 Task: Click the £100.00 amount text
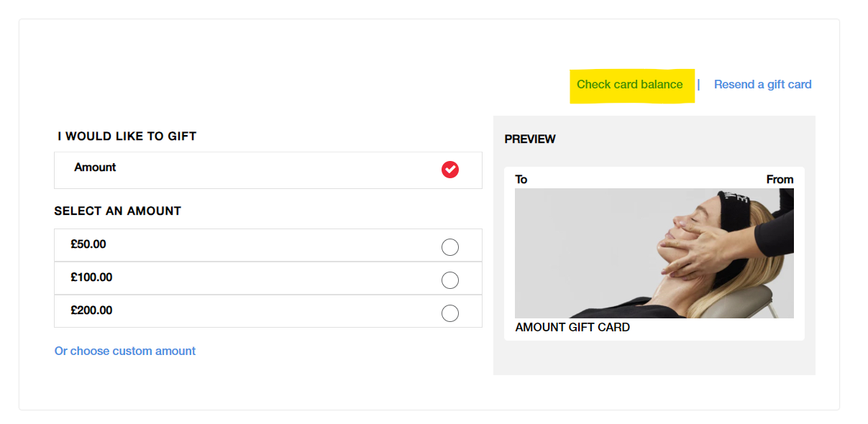(91, 277)
